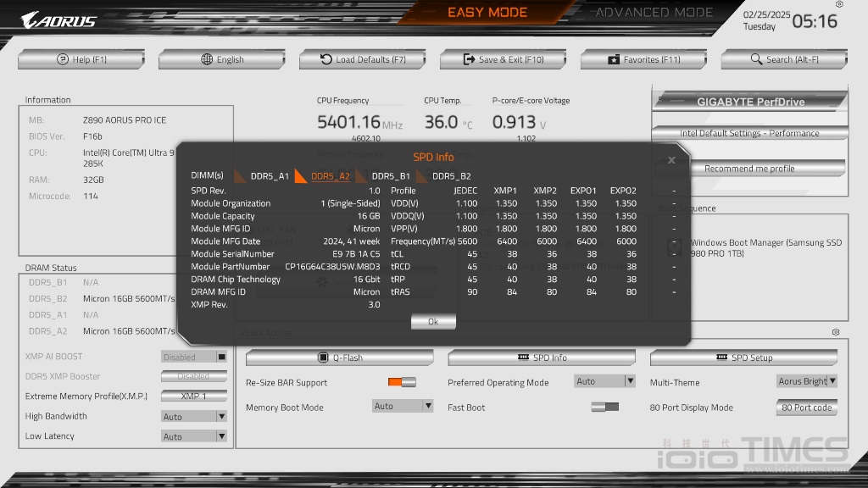
Task: Click the Recommend me profile button
Action: 749,168
